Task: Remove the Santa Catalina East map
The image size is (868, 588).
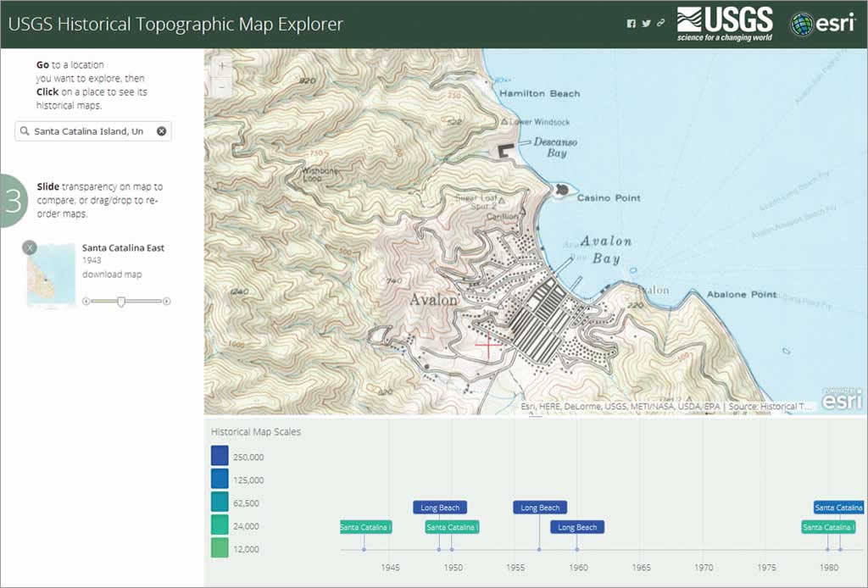Action: coord(30,247)
